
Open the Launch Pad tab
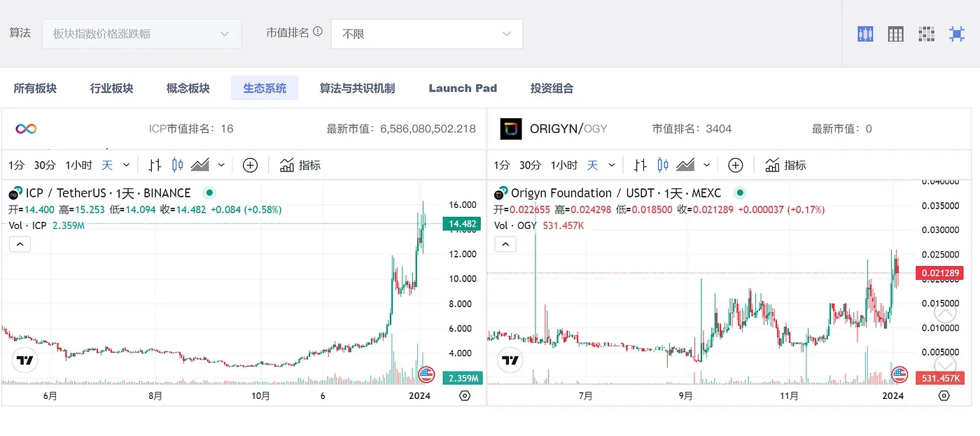463,88
